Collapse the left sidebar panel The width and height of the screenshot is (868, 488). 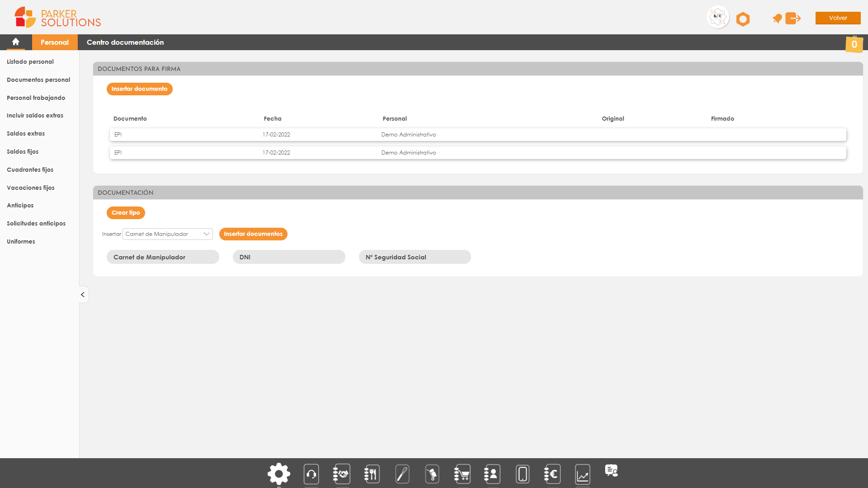click(83, 294)
